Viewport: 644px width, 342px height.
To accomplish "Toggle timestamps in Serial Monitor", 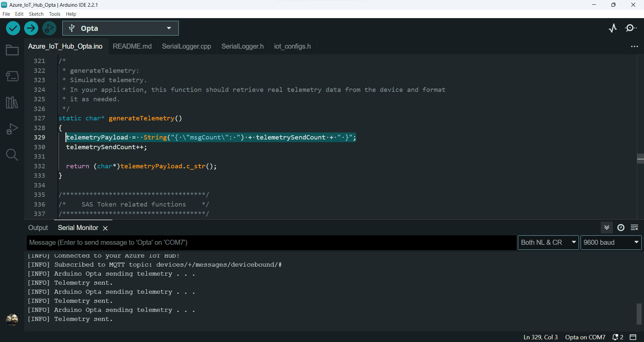I will tap(621, 227).
